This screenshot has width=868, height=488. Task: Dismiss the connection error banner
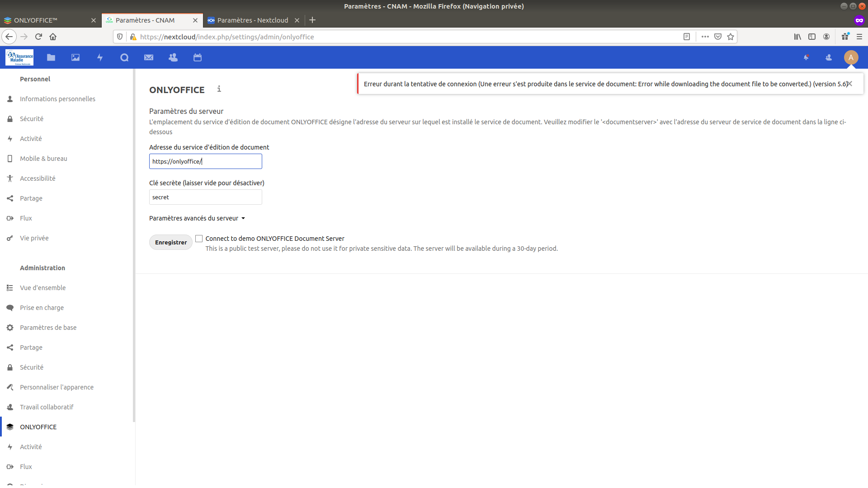pos(850,84)
